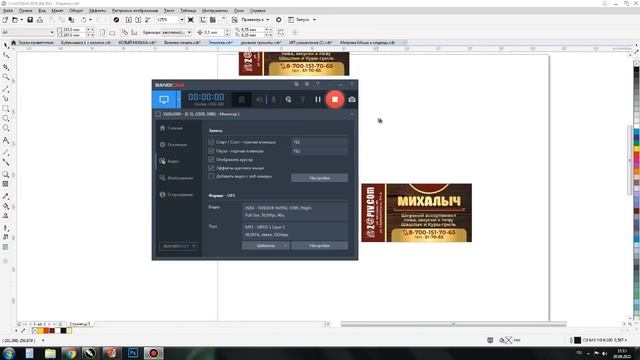640x360 pixels.
Task: Open Растровые изображения menu
Action: click(x=135, y=11)
